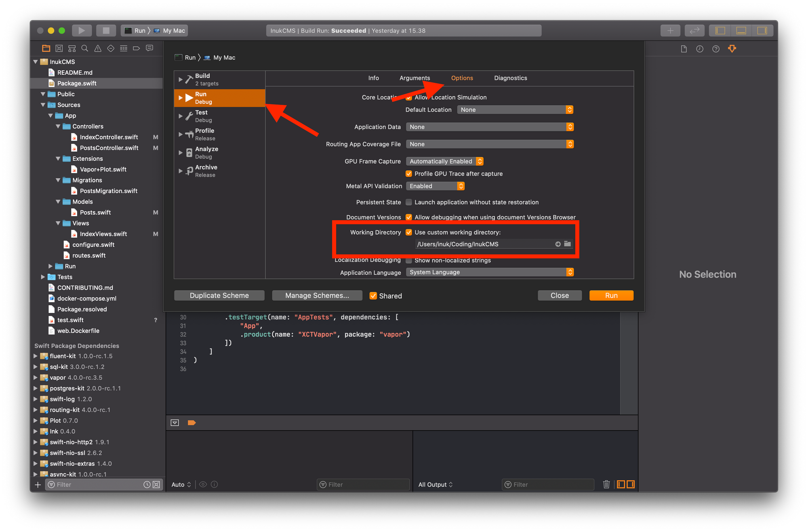The width and height of the screenshot is (808, 532).
Task: Select the Test Debug scheme action
Action: 220,116
